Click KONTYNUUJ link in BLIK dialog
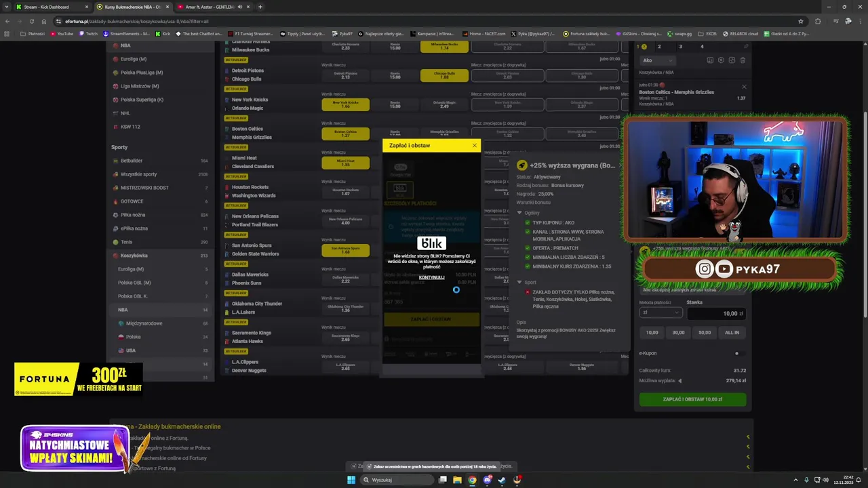Image resolution: width=868 pixels, height=488 pixels. pyautogui.click(x=431, y=277)
